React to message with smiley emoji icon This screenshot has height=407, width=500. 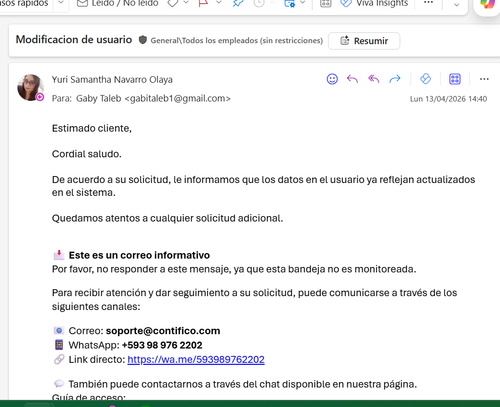(x=332, y=79)
